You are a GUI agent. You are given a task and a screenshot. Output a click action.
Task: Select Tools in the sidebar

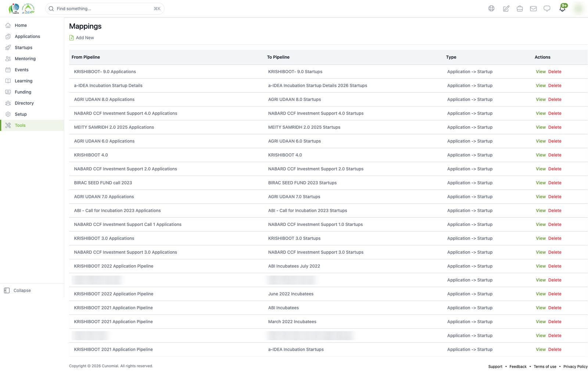click(x=32, y=125)
